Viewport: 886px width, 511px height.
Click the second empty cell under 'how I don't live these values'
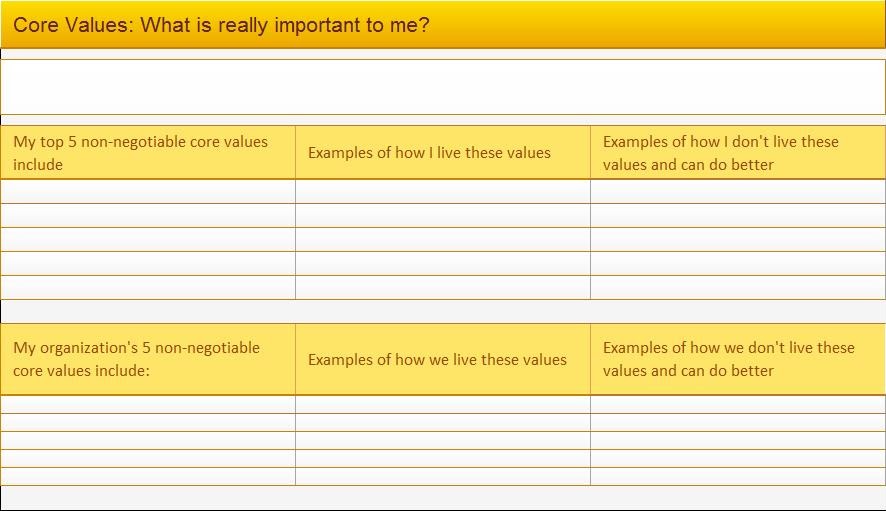point(738,216)
